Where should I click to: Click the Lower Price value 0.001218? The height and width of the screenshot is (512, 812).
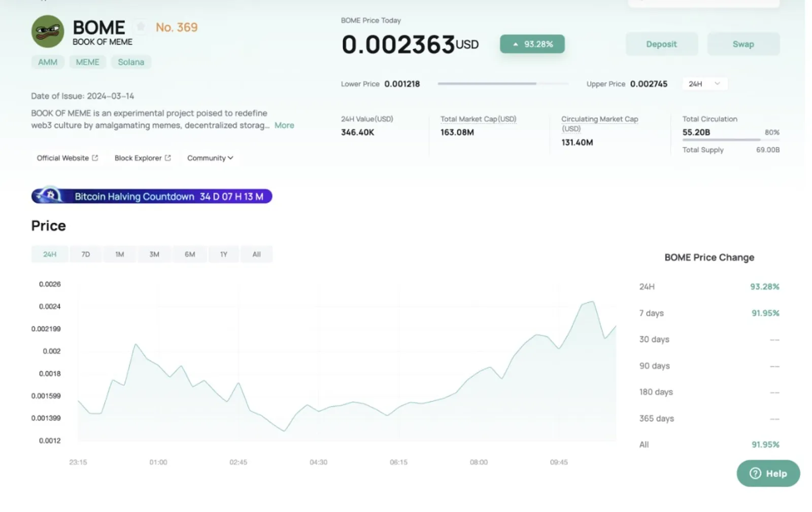pos(402,84)
